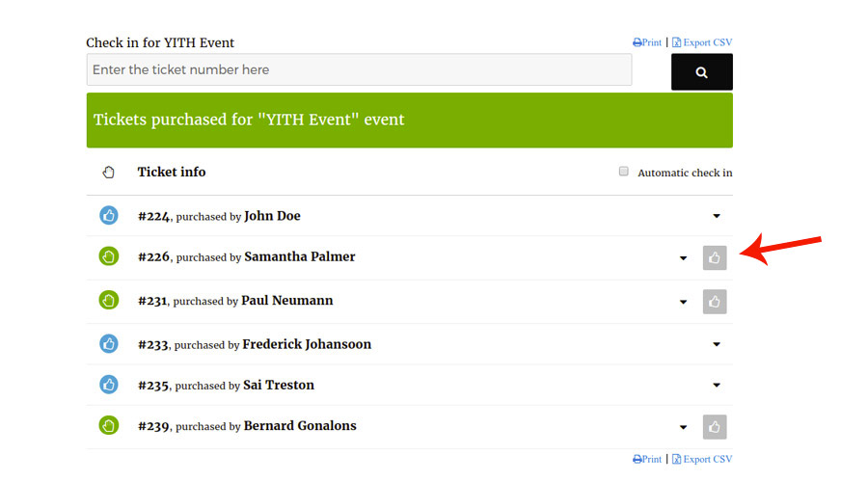Expand details for Frederick Johansoon's ticket
Viewport: 868px width, 482px height.
(x=717, y=344)
